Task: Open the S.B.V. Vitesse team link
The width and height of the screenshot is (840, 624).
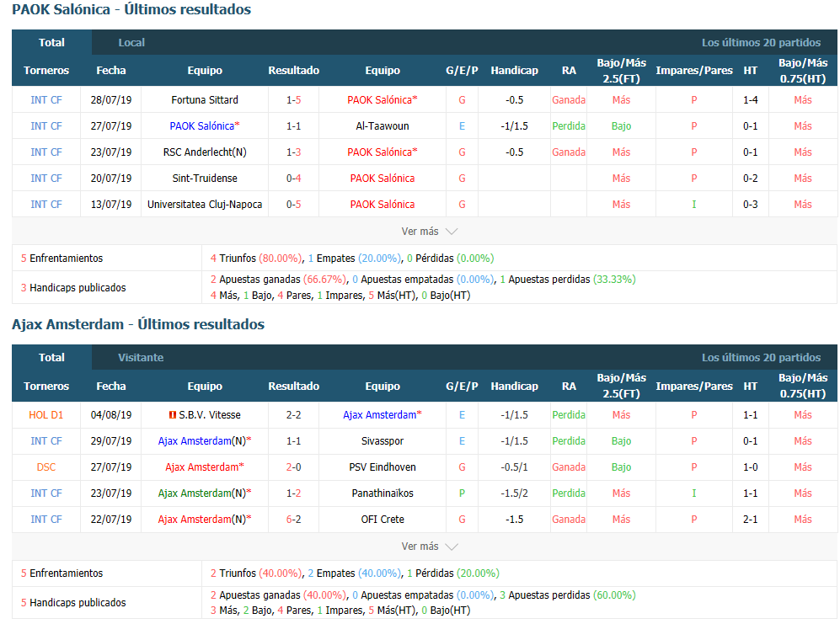Action: [x=210, y=415]
